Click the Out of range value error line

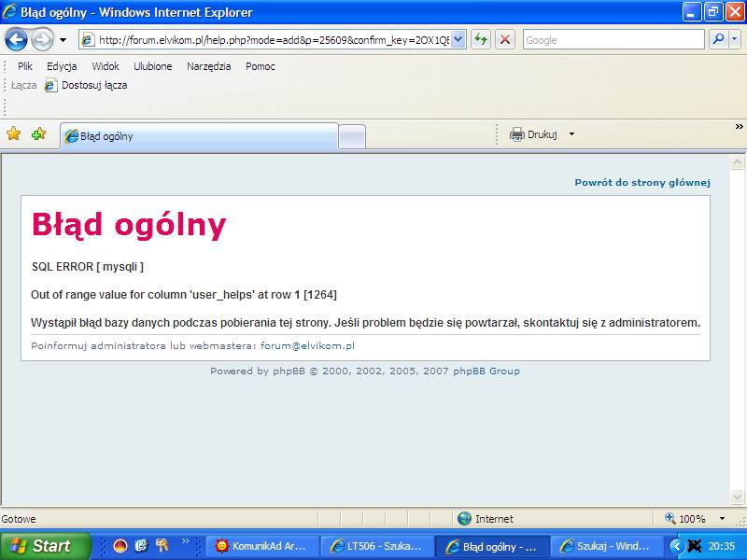click(x=184, y=295)
